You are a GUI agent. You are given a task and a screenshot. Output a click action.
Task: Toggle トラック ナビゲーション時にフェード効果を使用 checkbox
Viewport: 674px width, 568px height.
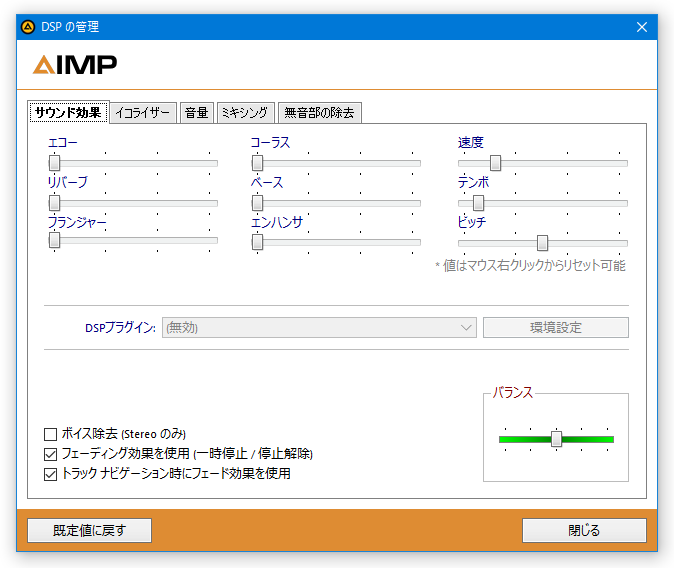[51, 474]
